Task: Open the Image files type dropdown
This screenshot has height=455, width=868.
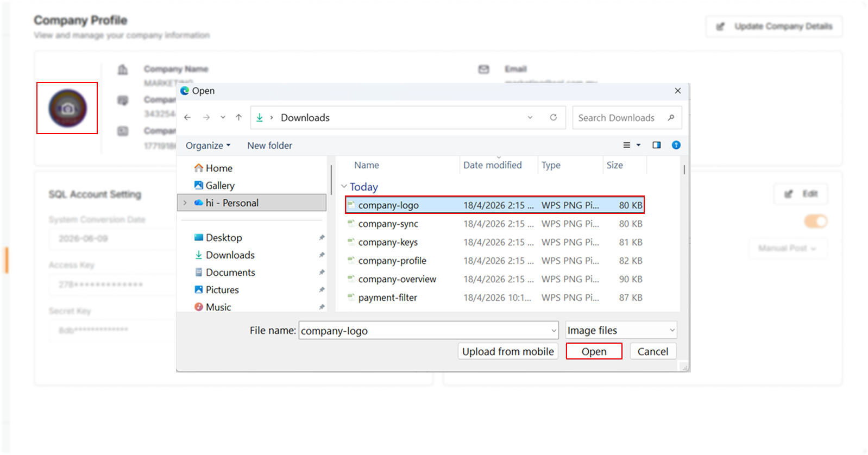Action: click(x=621, y=330)
